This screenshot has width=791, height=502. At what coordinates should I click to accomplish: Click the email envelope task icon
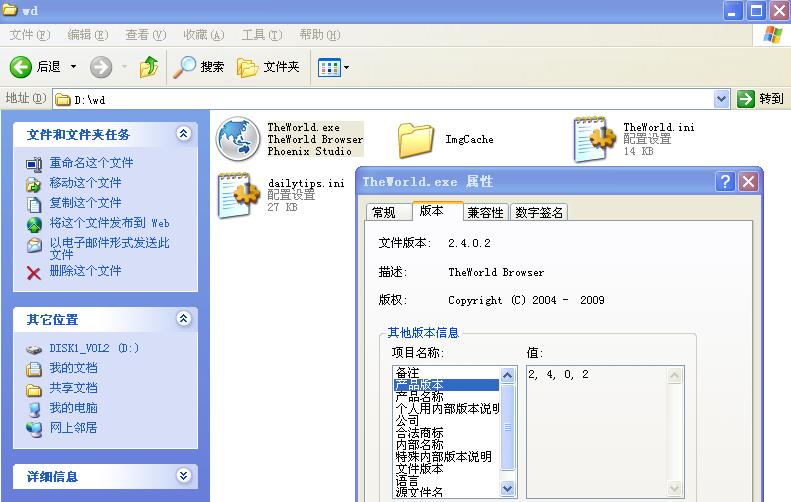click(x=34, y=245)
